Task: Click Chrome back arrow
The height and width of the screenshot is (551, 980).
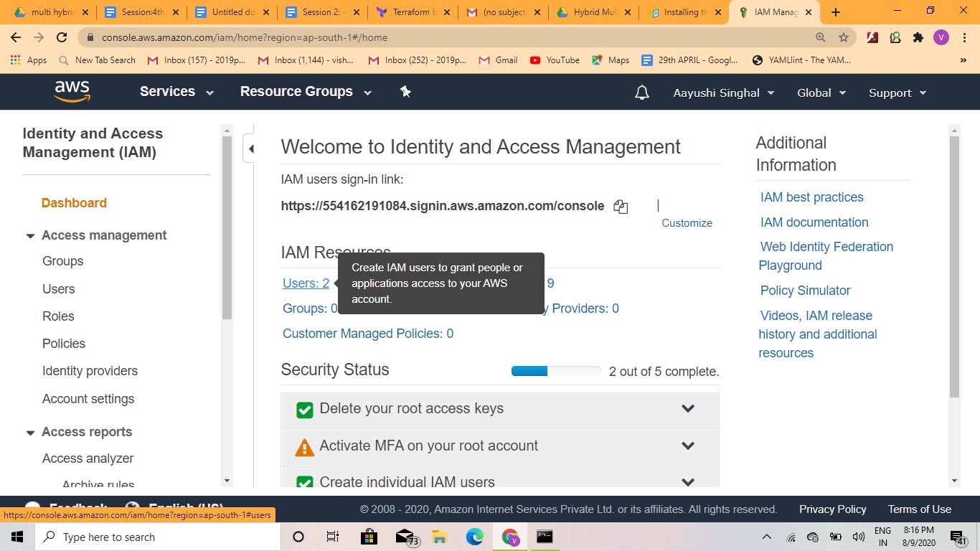Action: 16,37
